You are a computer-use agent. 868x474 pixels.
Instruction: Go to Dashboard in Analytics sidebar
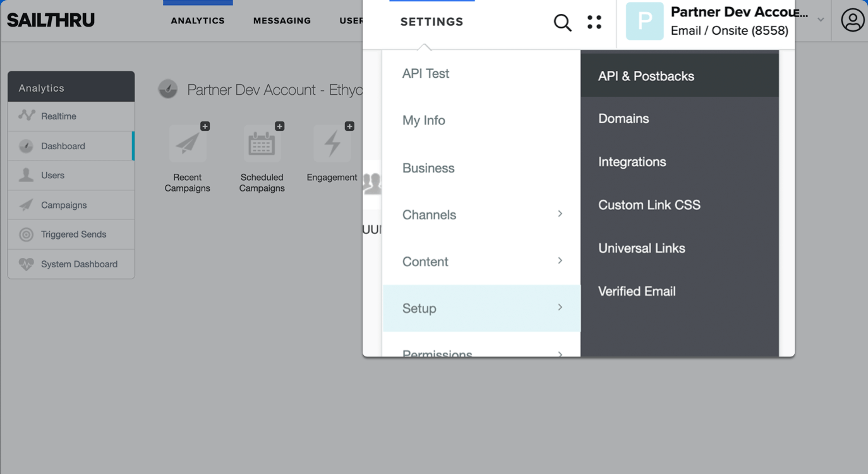(x=71, y=146)
